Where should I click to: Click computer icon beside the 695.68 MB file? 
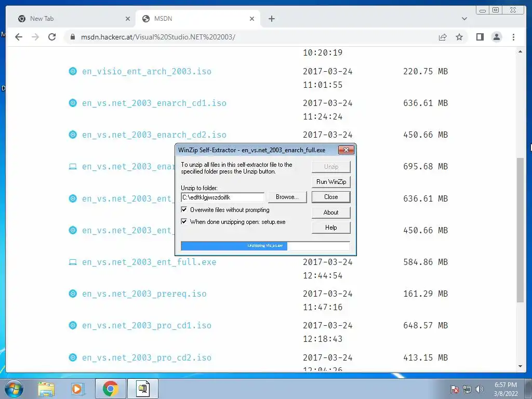[x=73, y=167]
